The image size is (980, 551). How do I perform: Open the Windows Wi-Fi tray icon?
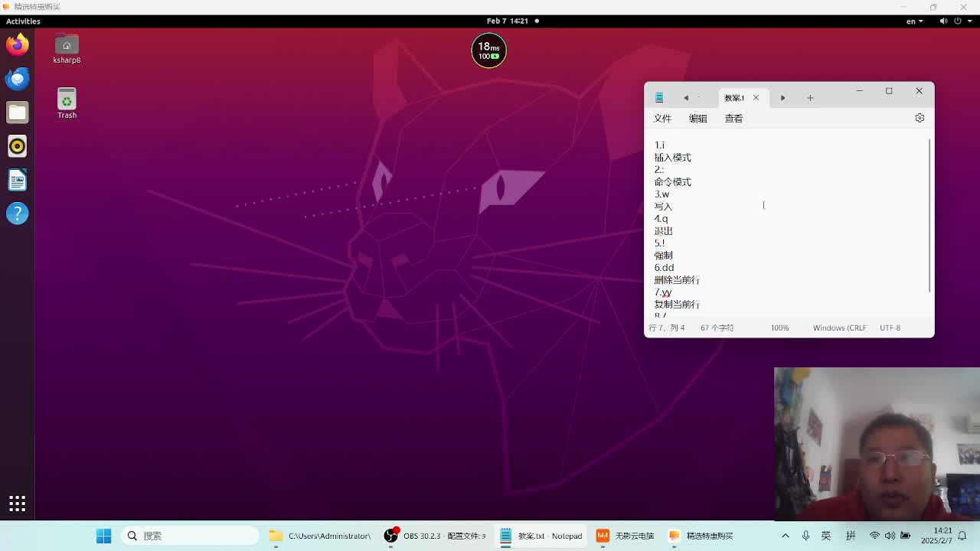[x=874, y=536]
